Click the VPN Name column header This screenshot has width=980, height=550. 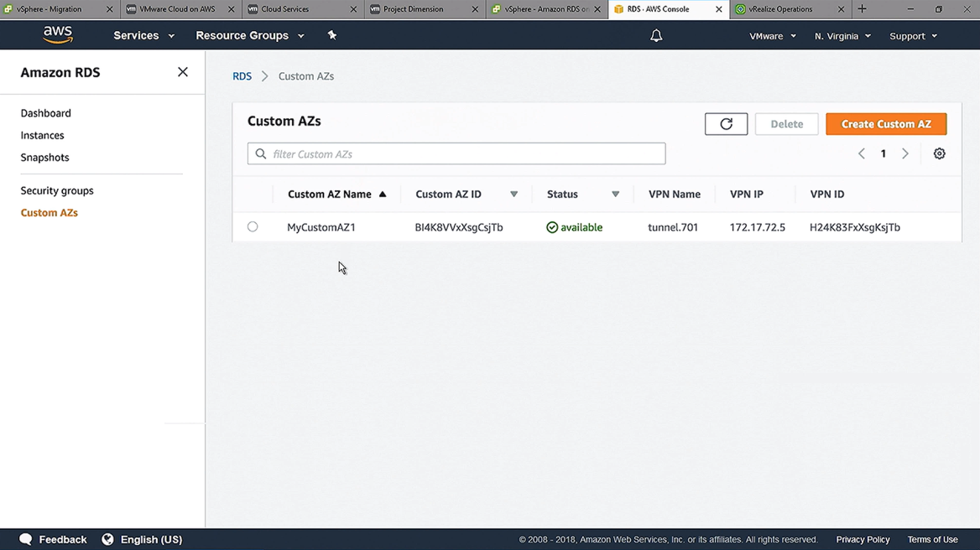pyautogui.click(x=674, y=195)
